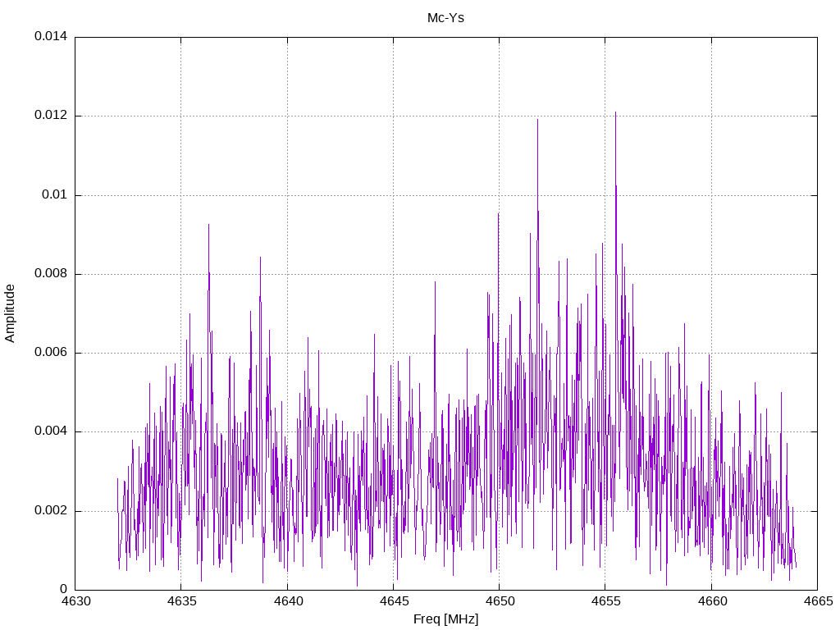Click the 0.01 y-axis tick label

click(x=55, y=194)
